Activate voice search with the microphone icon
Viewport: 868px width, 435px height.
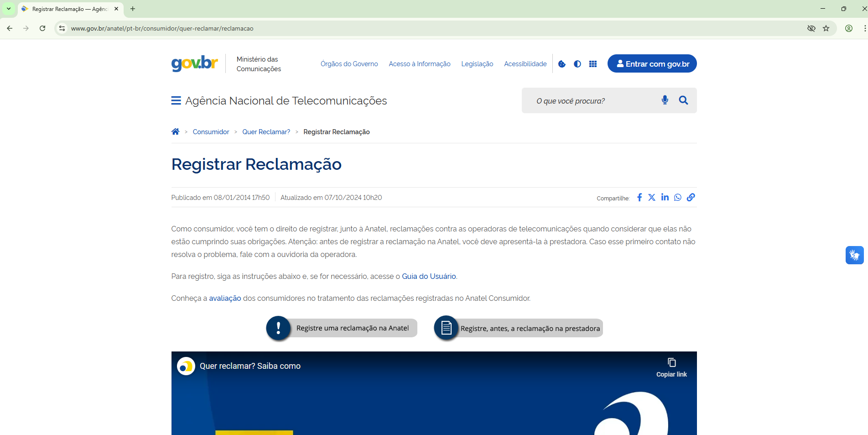pos(665,100)
